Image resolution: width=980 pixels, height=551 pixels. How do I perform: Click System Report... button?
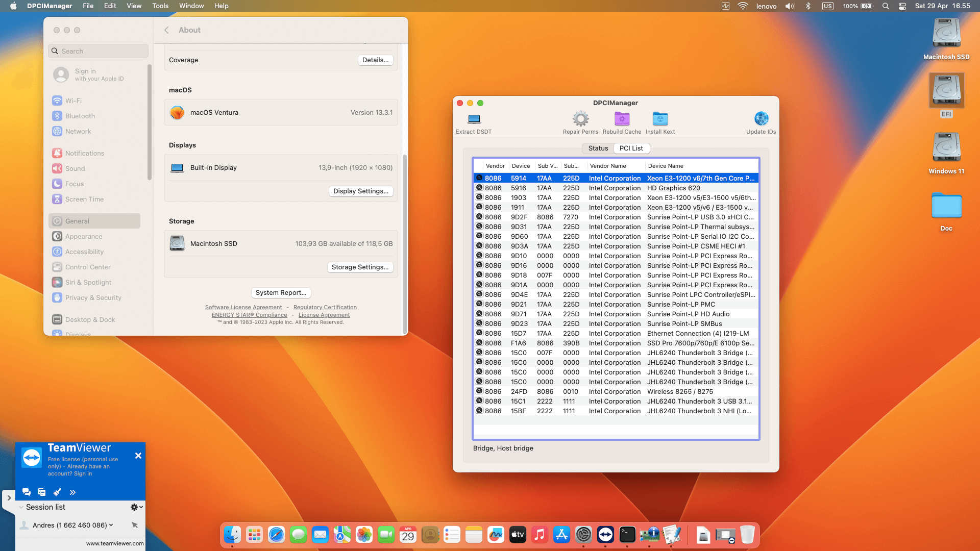pyautogui.click(x=281, y=292)
